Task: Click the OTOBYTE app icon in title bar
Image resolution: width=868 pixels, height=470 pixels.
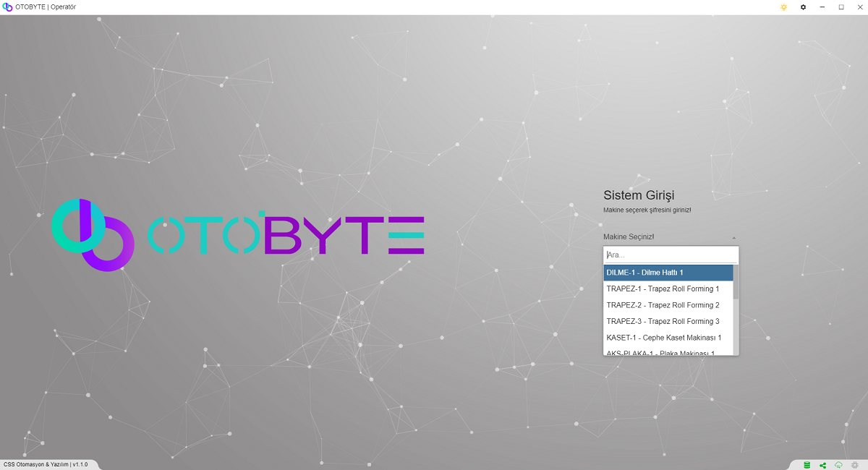Action: tap(8, 7)
